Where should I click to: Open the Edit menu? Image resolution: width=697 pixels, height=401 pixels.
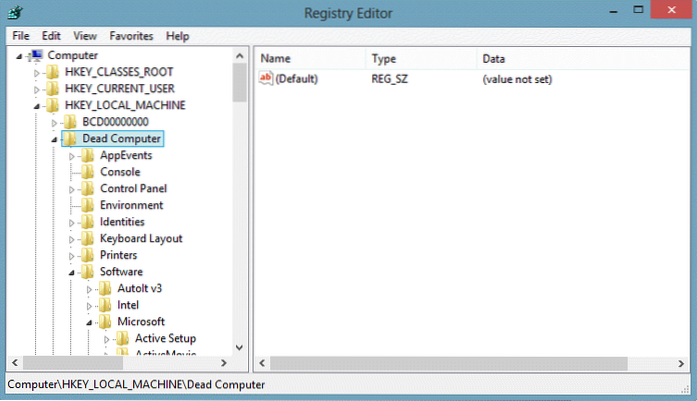(x=51, y=36)
